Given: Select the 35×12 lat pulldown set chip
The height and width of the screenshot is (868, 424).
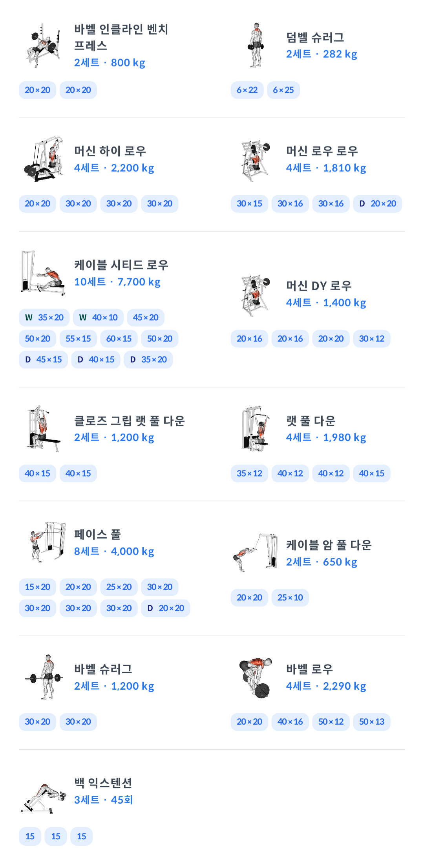Looking at the screenshot, I should 249,473.
